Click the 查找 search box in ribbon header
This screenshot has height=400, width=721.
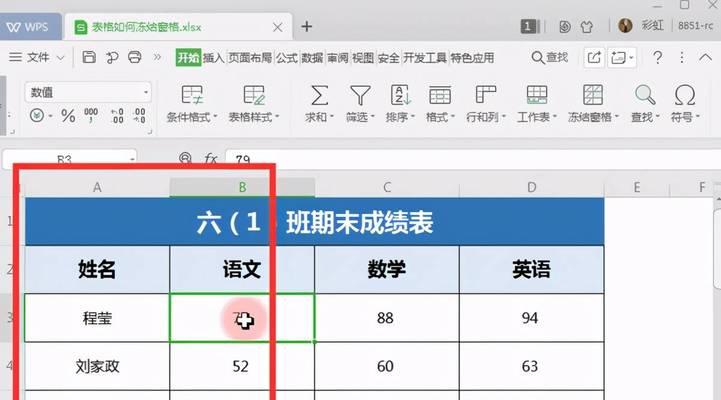(550, 57)
